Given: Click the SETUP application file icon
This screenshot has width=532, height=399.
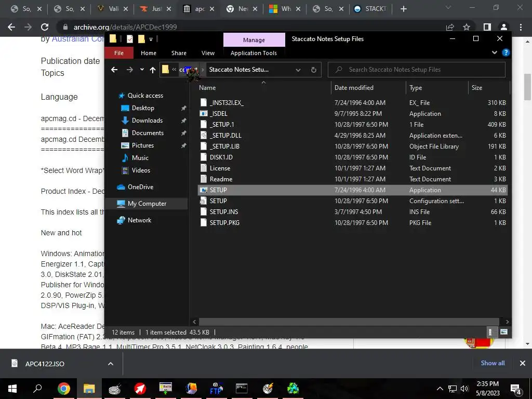Looking at the screenshot, I should click(x=204, y=190).
